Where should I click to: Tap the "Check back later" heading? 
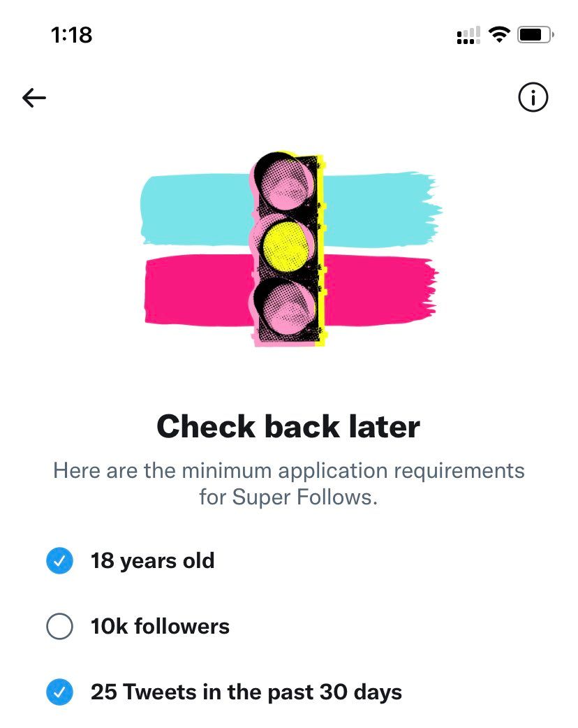coord(288,426)
